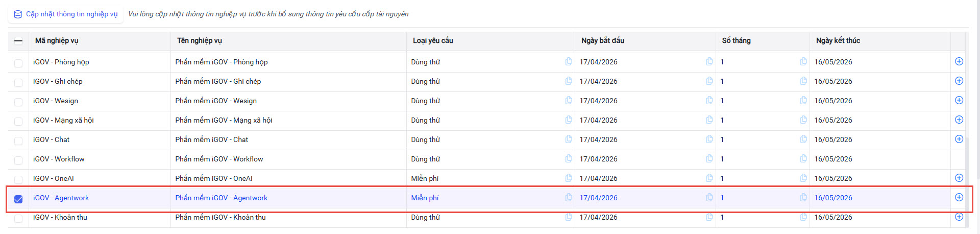This screenshot has width=980, height=234.
Task: Toggle the header select-all checkbox
Action: (x=18, y=41)
